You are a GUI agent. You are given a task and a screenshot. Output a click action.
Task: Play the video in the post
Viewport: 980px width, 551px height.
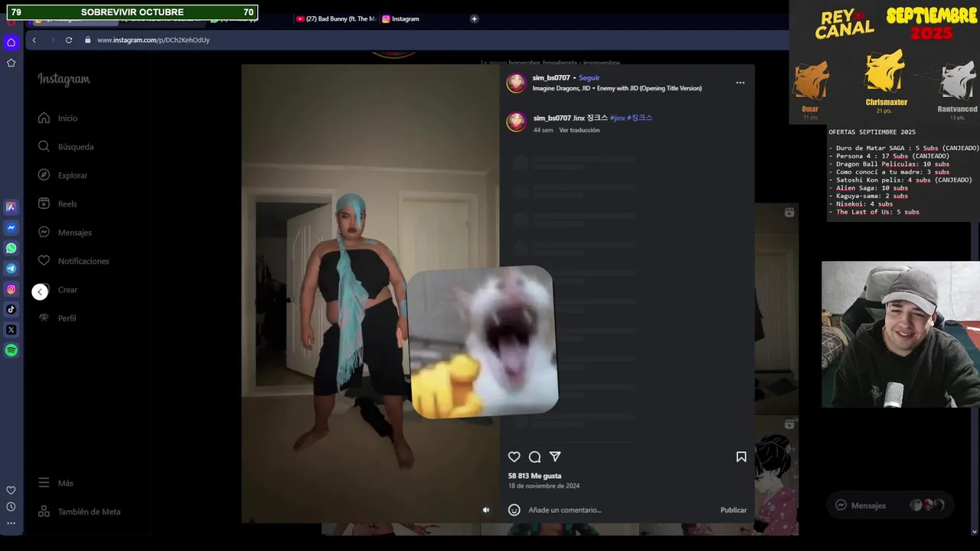tap(370, 293)
